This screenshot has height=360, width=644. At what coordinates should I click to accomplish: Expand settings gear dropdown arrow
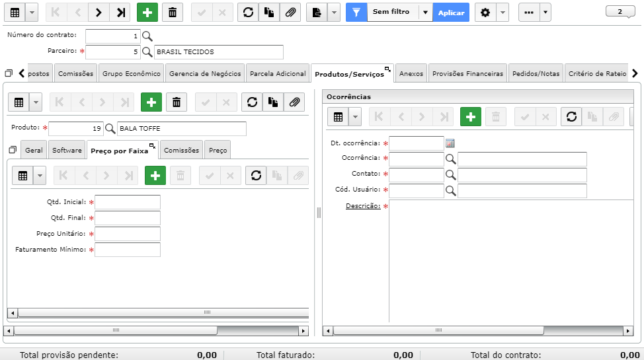click(x=503, y=13)
